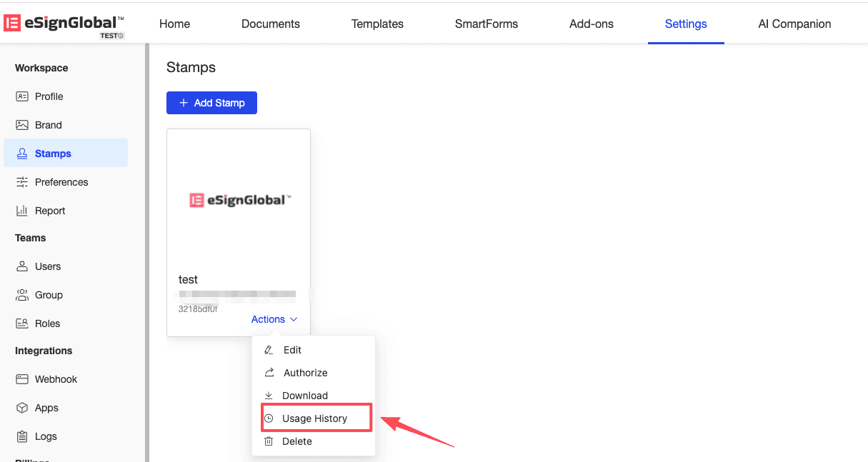This screenshot has height=462, width=868.
Task: Open the Profile sidebar icon
Action: [22, 96]
